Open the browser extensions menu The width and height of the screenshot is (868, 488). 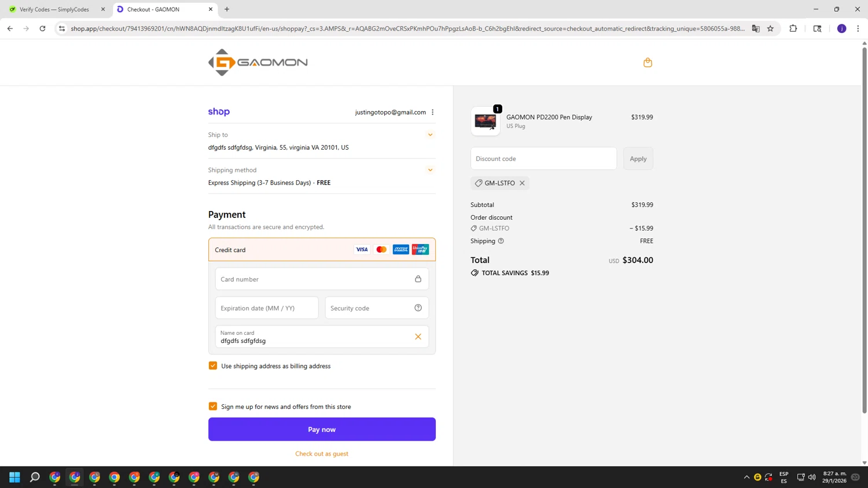coord(793,28)
